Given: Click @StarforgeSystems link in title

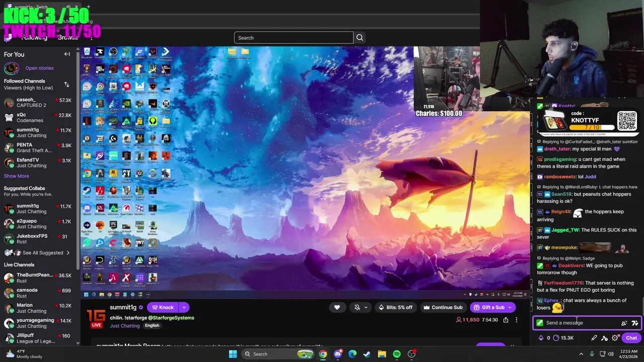Looking at the screenshot, I should tap(171, 318).
